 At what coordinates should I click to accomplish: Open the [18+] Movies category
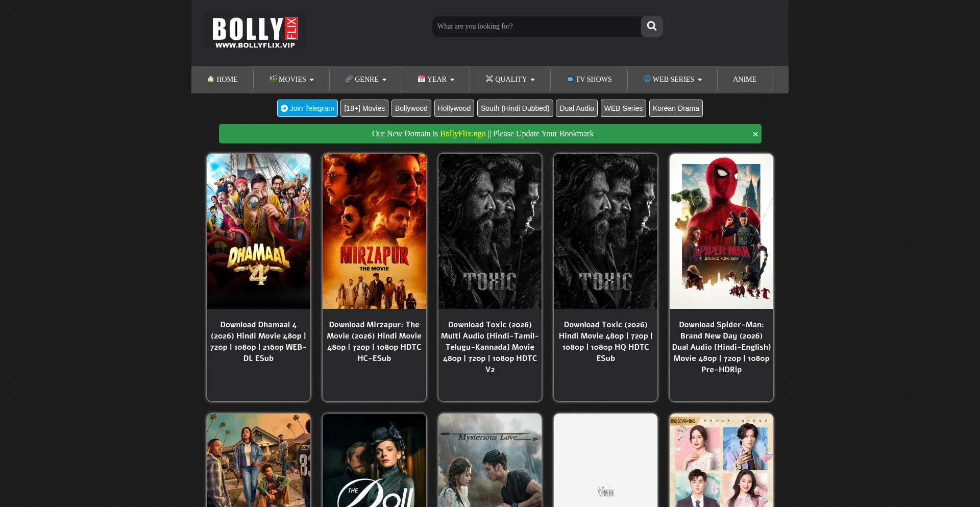tap(364, 108)
